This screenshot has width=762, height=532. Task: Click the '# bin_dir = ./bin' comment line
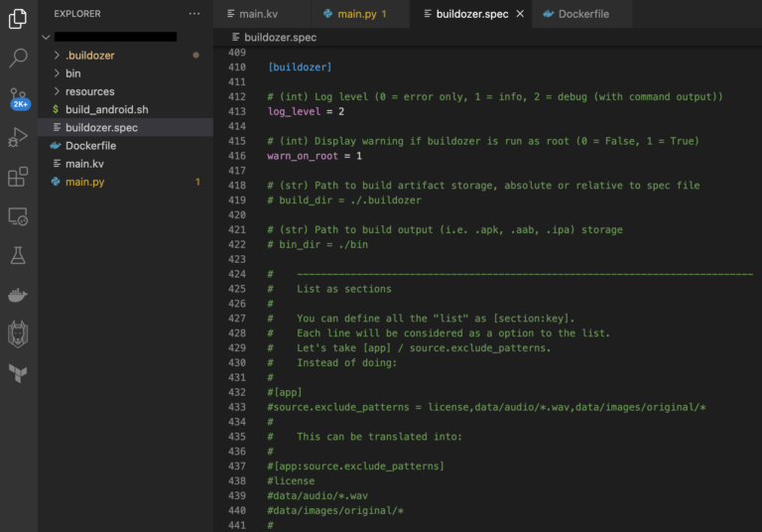pos(317,244)
